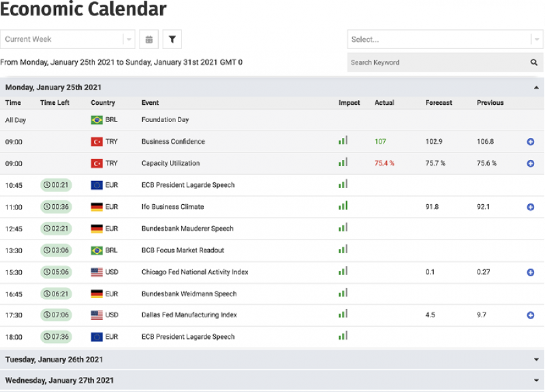Collapse Monday, January 25th 2021 section
The image size is (545, 392).
(x=537, y=88)
